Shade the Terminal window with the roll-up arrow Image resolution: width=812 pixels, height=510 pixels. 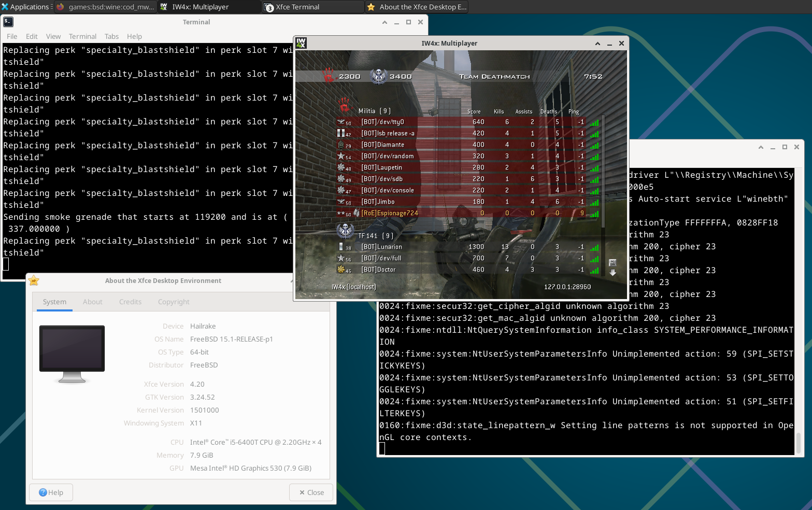384,22
